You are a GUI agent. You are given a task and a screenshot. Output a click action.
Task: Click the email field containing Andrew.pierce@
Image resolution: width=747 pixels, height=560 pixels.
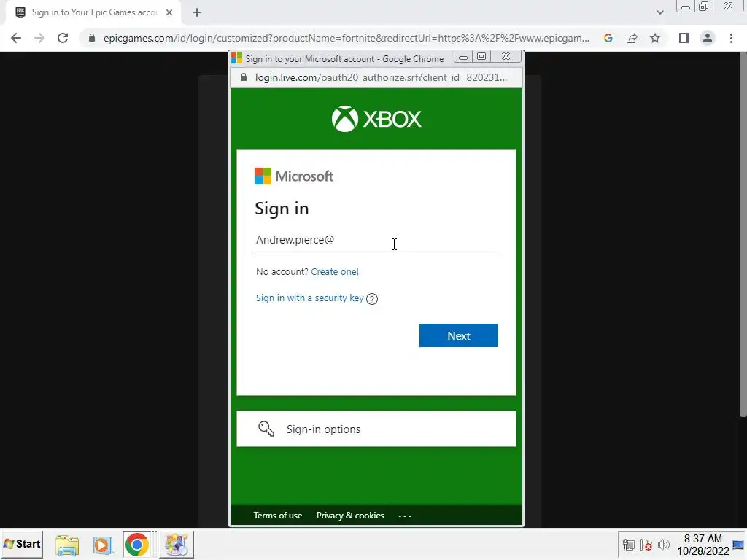point(376,240)
